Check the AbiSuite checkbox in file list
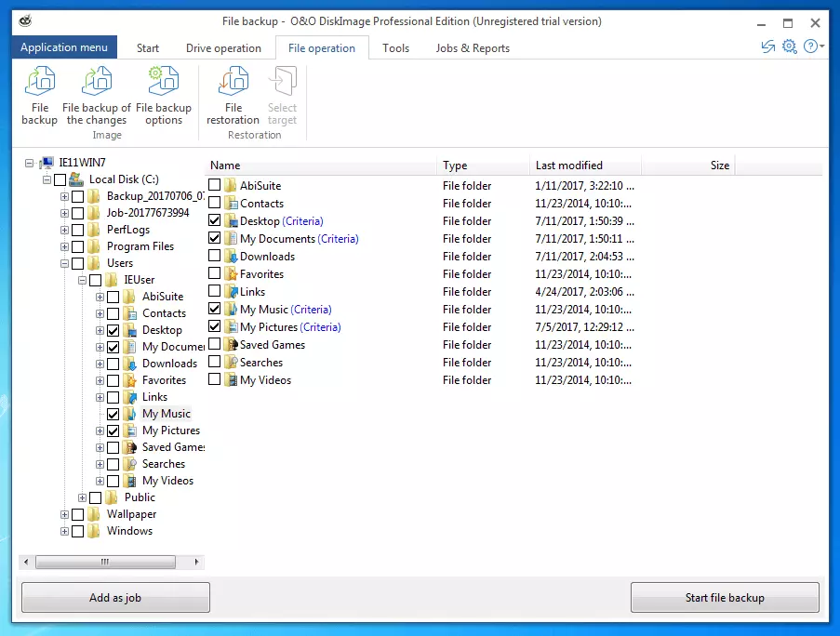 [x=215, y=186]
